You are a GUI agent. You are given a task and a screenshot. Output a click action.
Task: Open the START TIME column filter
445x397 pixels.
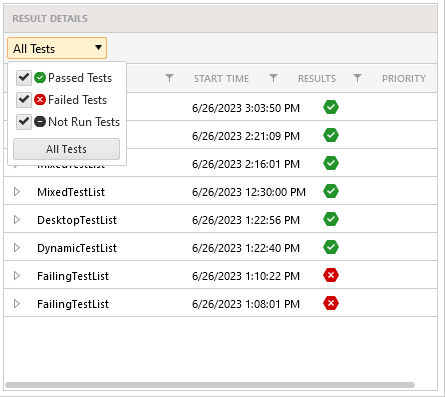pos(273,78)
